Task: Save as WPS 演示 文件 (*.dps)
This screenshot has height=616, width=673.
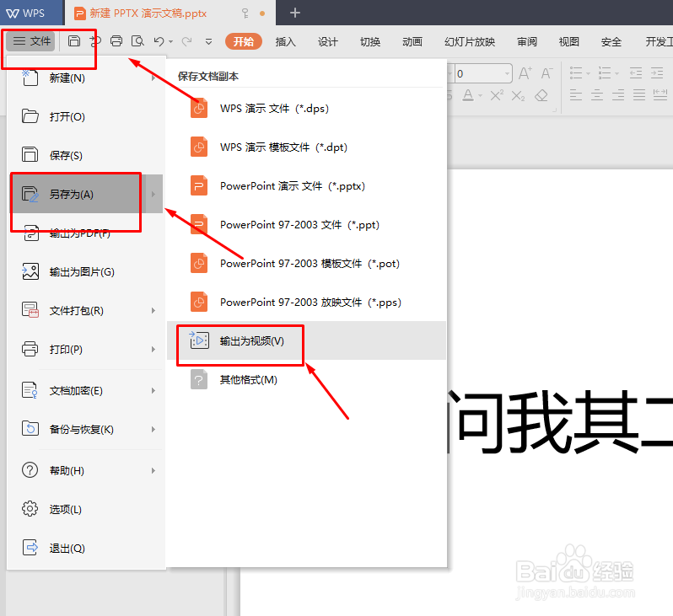Action: tap(306, 109)
